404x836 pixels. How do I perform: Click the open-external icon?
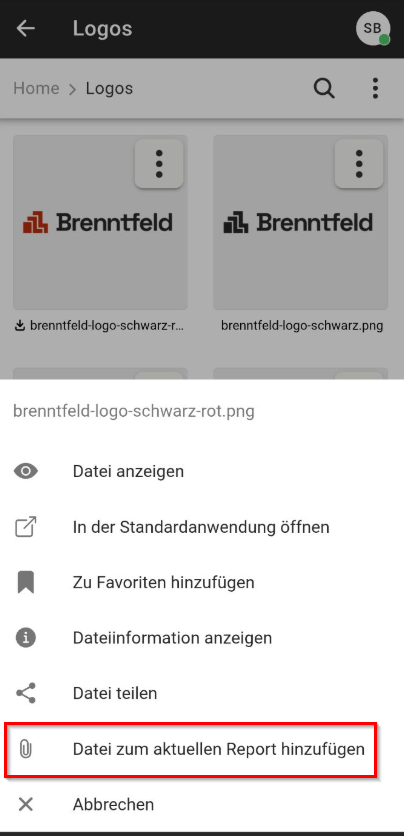point(26,527)
